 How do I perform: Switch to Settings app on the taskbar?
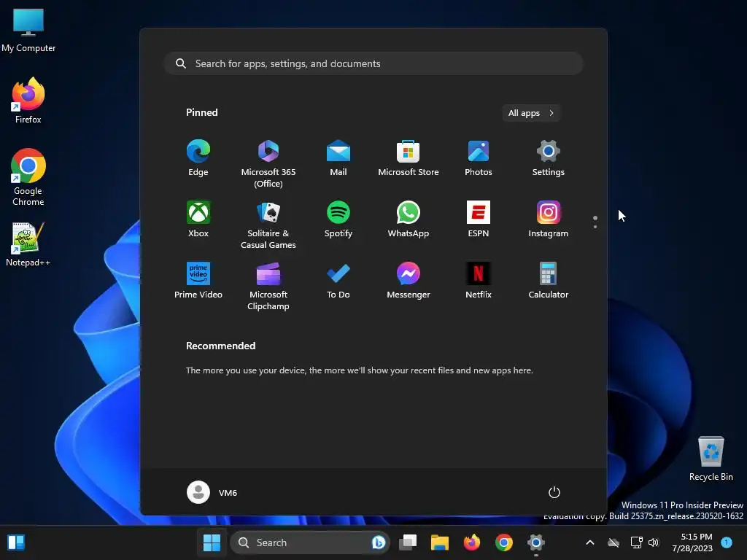[x=536, y=542]
